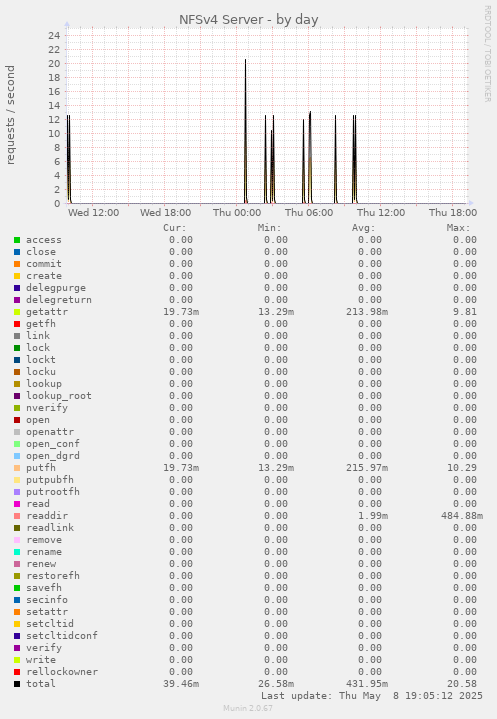The width and height of the screenshot is (497, 719).
Task: Click the Cur: column header
Action: pos(175,228)
